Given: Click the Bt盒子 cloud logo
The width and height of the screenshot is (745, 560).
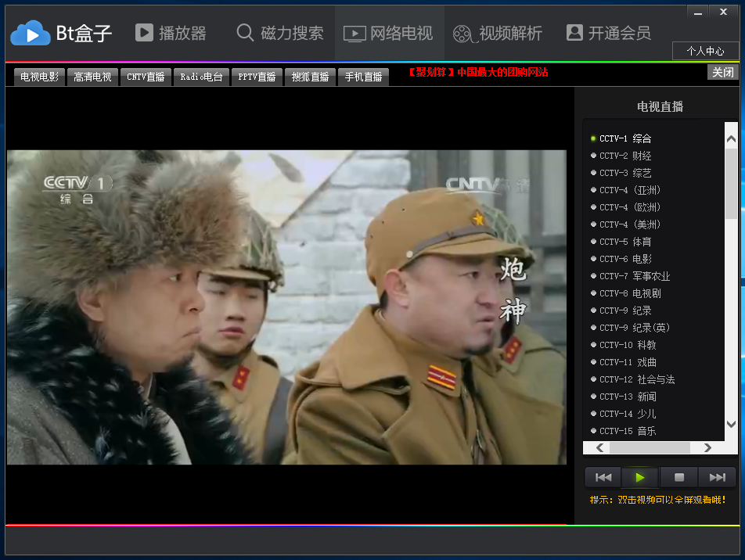Looking at the screenshot, I should [30, 33].
